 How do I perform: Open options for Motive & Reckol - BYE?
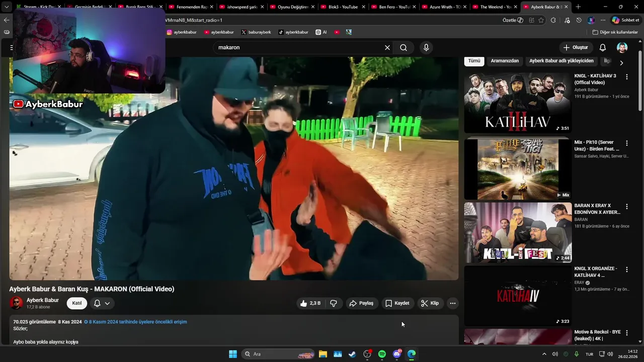click(627, 333)
